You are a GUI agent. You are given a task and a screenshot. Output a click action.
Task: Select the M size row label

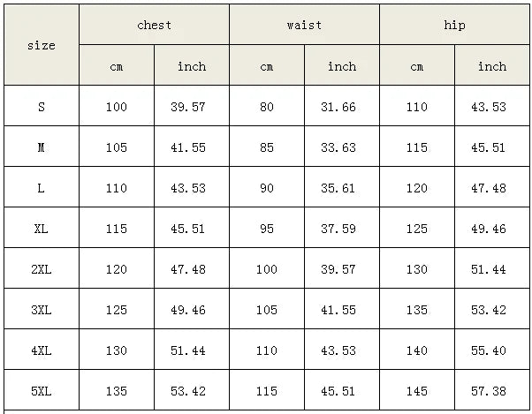[x=42, y=147]
